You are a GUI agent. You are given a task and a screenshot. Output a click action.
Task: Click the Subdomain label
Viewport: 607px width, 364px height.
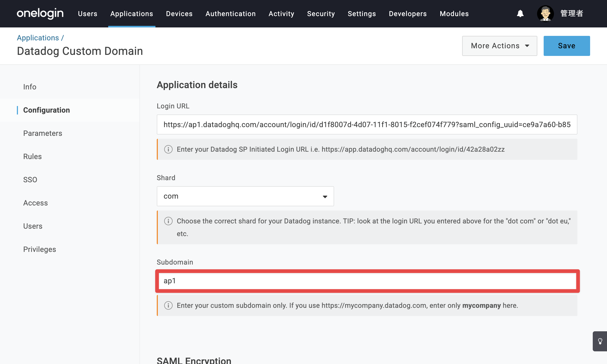(x=175, y=262)
